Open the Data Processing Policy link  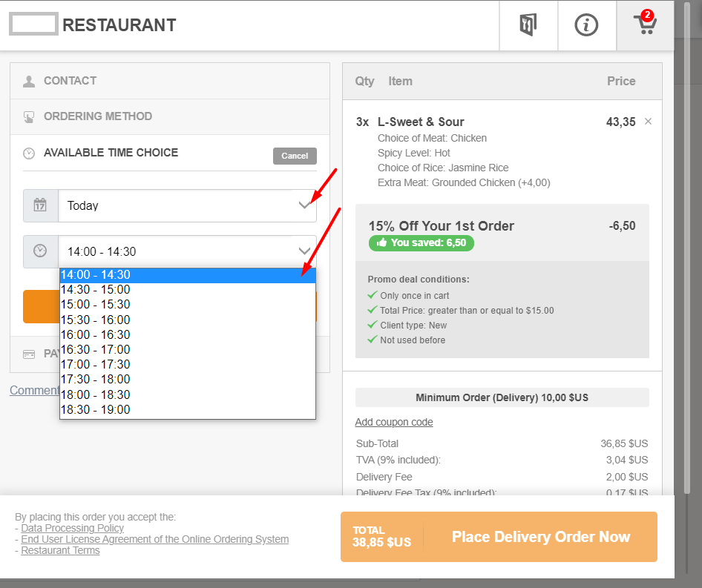[x=73, y=528]
